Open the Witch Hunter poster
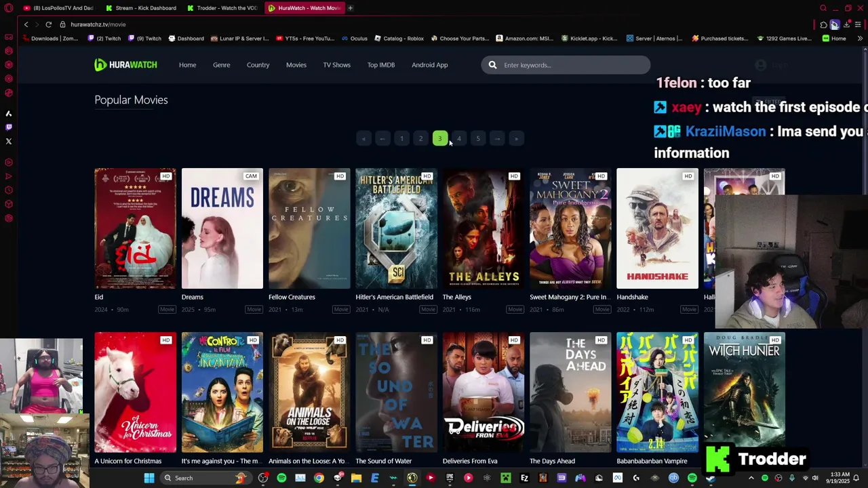This screenshot has height=488, width=868. click(x=745, y=392)
